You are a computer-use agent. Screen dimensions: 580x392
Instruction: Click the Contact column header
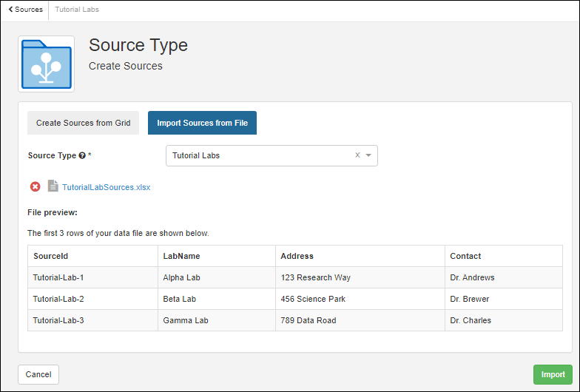[465, 256]
